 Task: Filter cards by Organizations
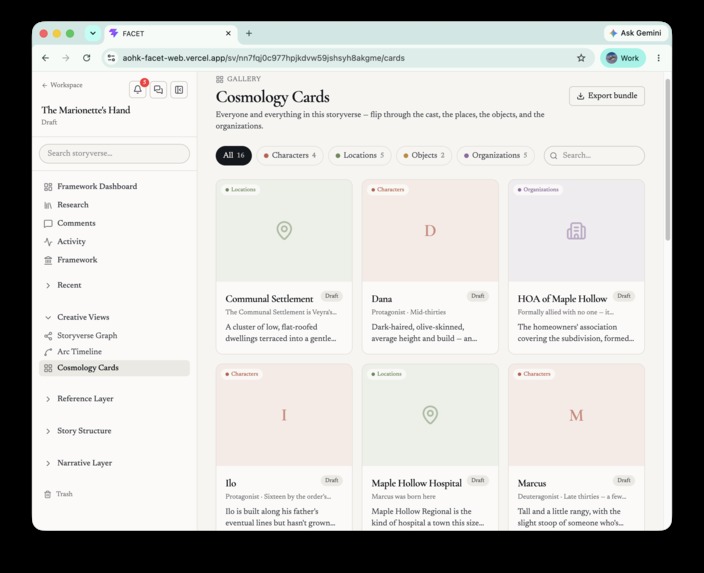(x=496, y=155)
